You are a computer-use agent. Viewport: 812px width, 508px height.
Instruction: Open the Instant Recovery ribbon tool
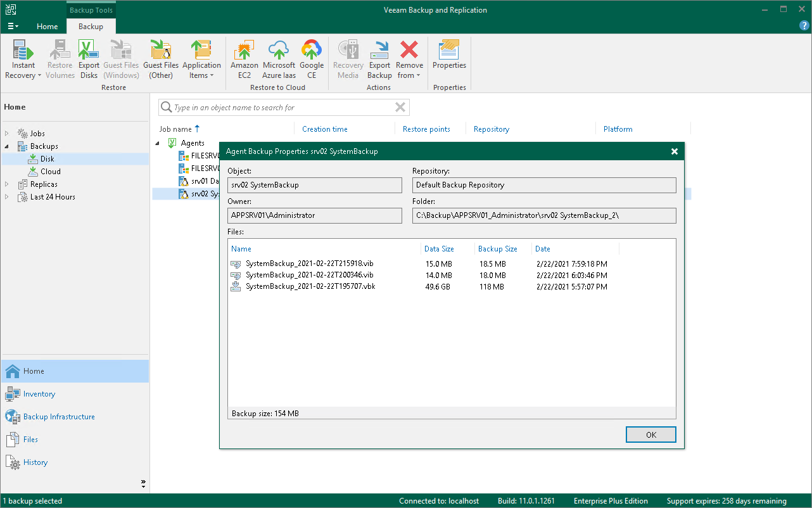[x=23, y=60]
